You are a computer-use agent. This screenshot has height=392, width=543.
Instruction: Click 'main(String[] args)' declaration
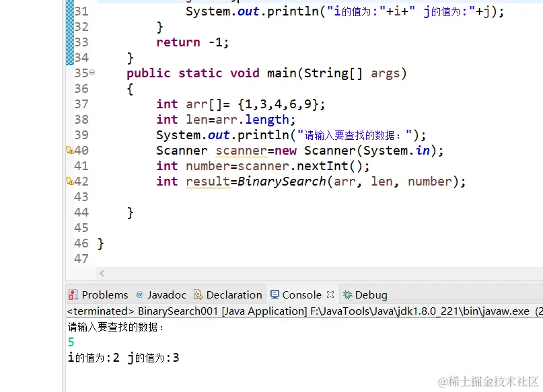click(336, 73)
